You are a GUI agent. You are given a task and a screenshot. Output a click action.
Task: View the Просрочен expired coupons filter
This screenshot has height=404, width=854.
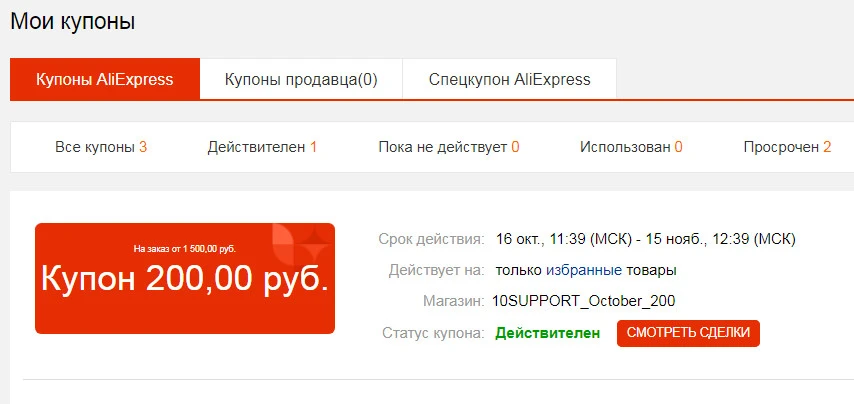tap(787, 147)
